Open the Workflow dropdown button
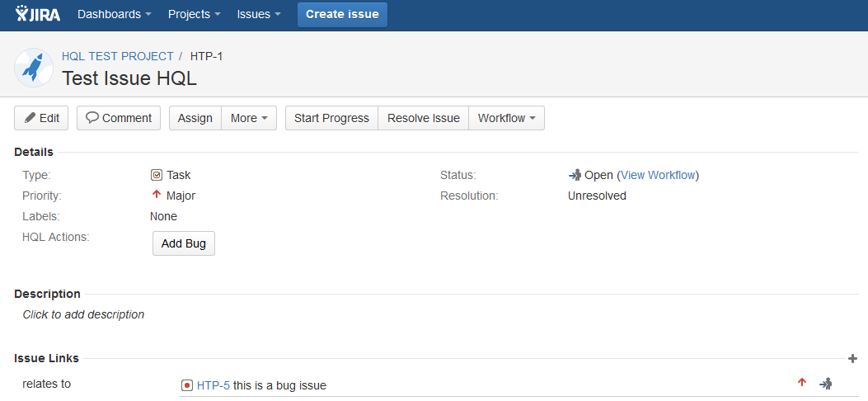This screenshot has width=868, height=401. (506, 118)
